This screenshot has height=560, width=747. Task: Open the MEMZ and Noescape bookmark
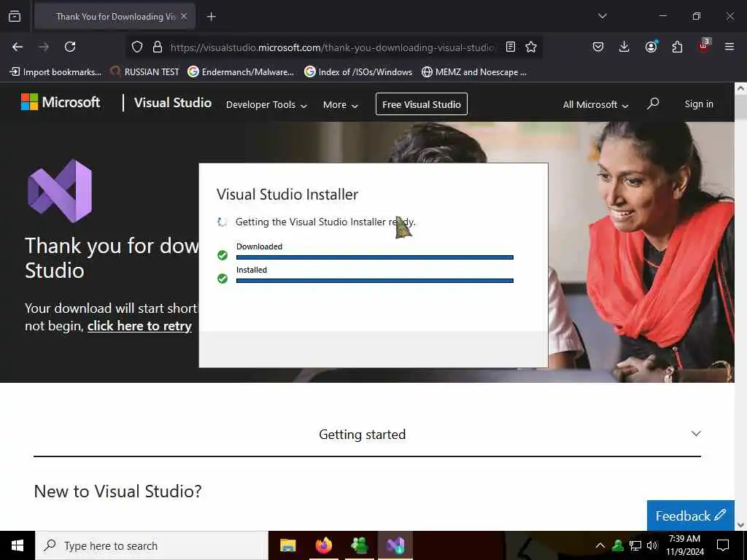point(474,72)
